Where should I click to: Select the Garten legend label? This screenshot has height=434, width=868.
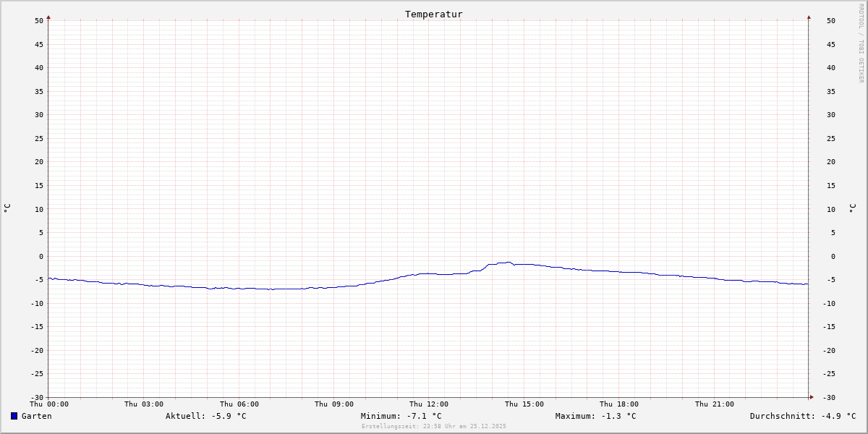point(36,416)
